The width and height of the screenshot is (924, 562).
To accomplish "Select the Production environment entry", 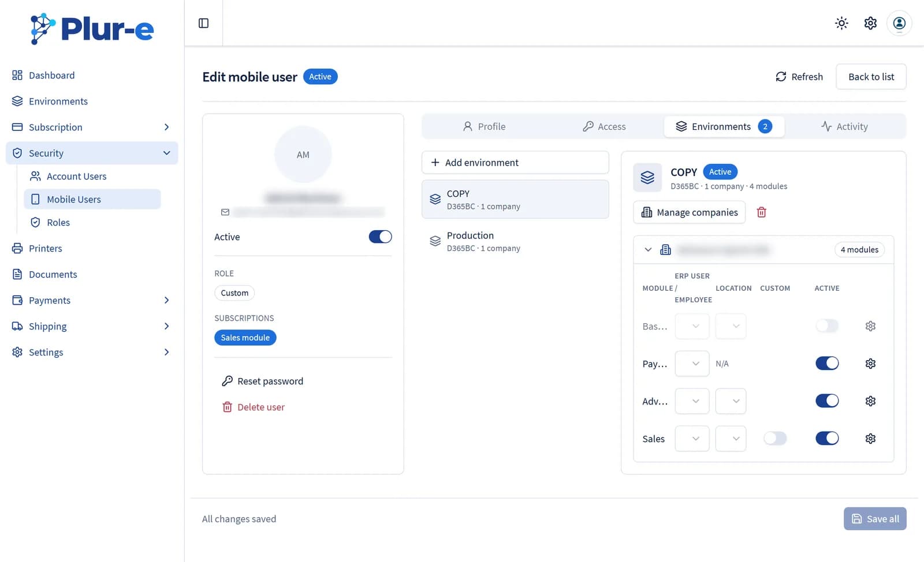I will tap(515, 241).
